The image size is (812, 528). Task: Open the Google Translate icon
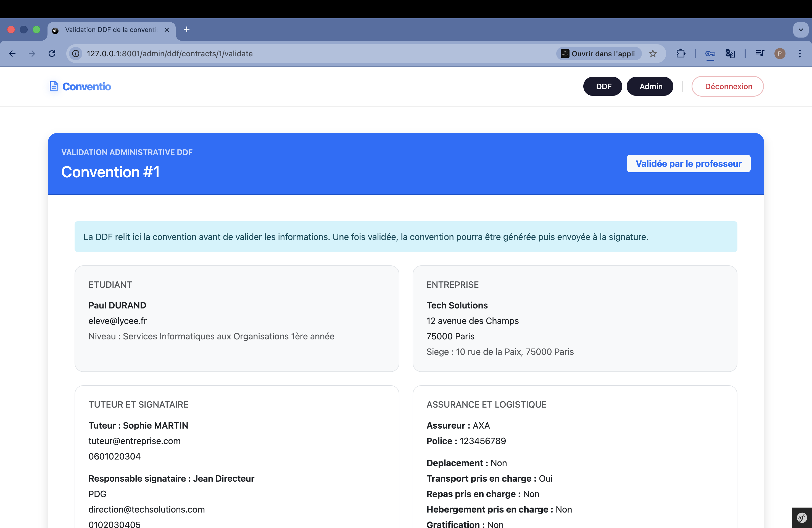[730, 54]
